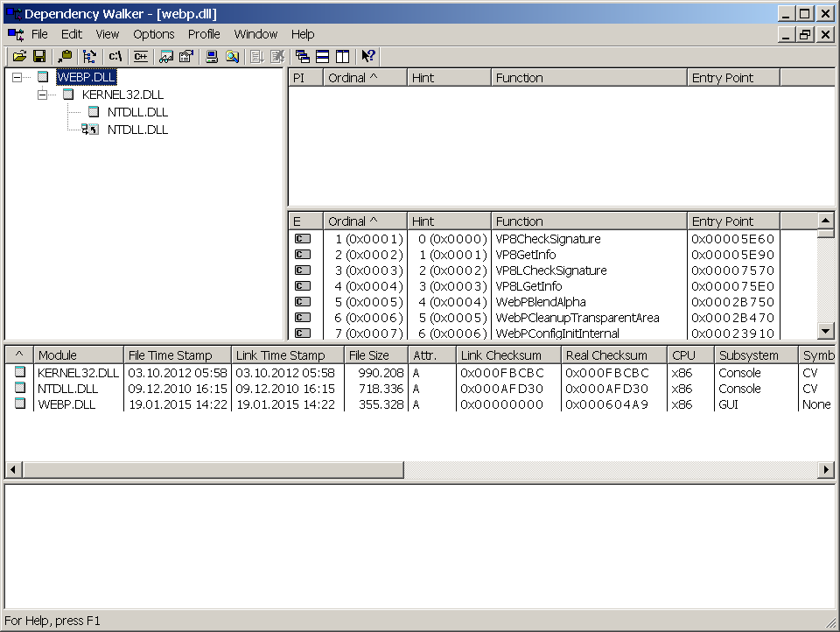Open the Profile menu

click(204, 34)
